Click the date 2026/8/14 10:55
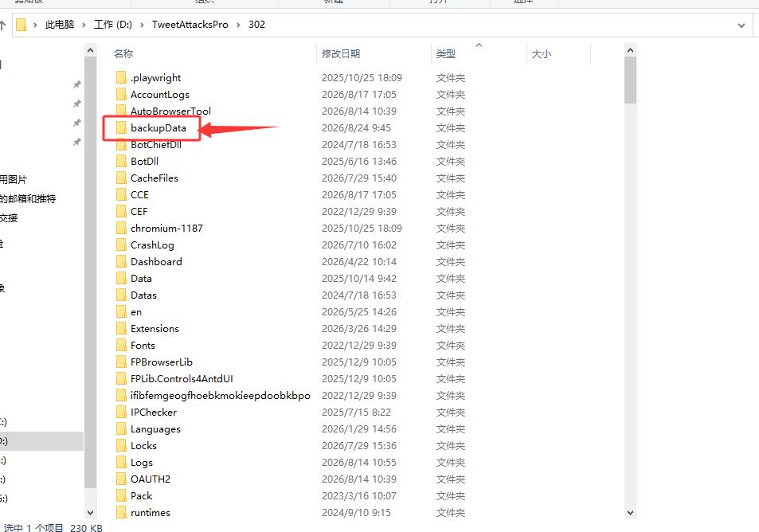The width and height of the screenshot is (759, 532). (358, 462)
